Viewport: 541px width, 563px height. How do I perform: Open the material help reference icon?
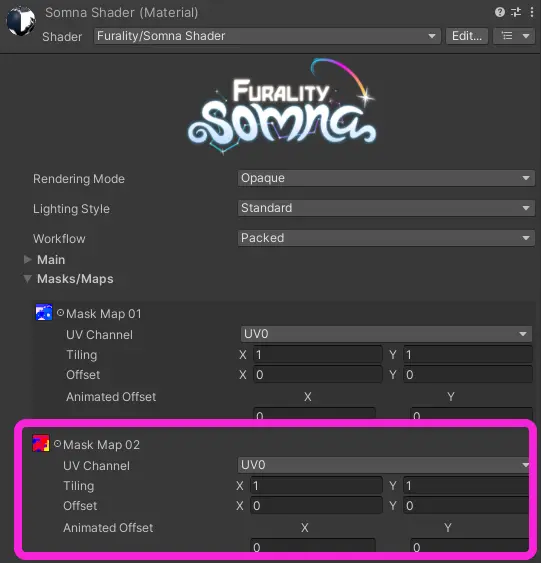(x=500, y=12)
